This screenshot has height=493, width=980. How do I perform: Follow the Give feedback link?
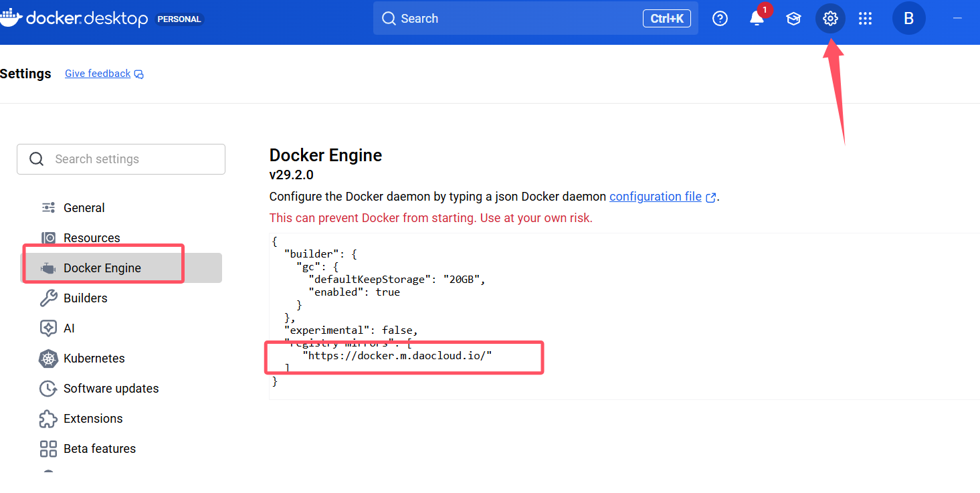click(98, 74)
